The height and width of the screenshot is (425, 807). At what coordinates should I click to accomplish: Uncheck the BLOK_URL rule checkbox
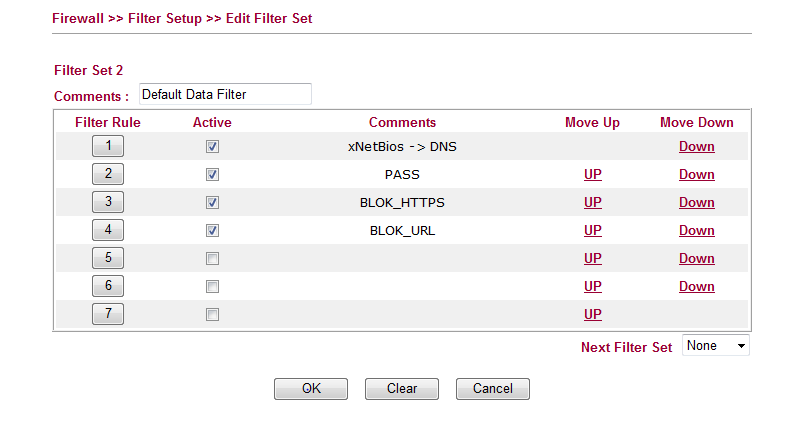tap(212, 231)
